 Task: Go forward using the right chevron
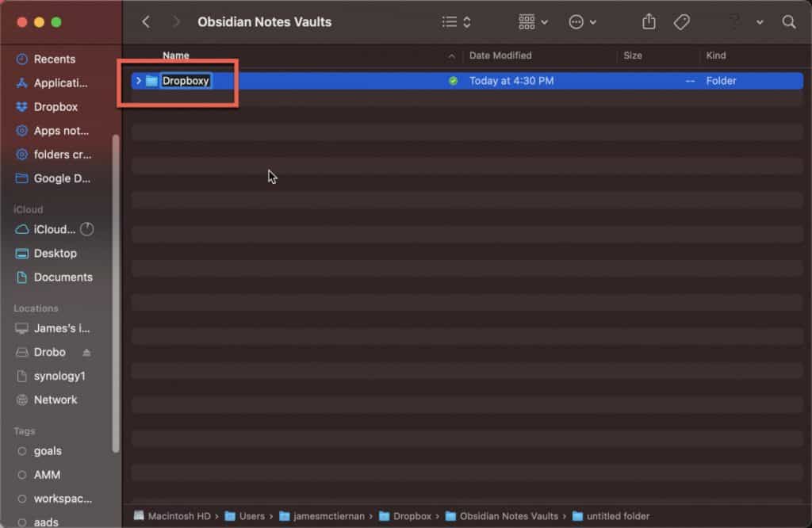point(176,22)
